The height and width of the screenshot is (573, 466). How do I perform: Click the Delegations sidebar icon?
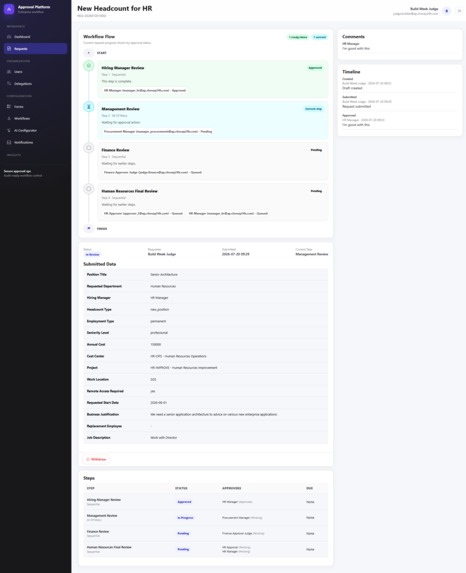click(x=9, y=84)
